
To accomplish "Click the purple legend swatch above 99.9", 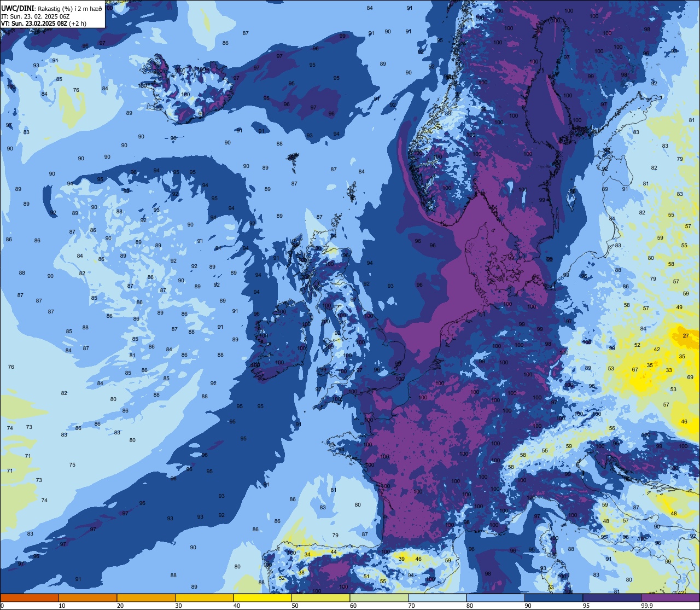I will click(670, 597).
